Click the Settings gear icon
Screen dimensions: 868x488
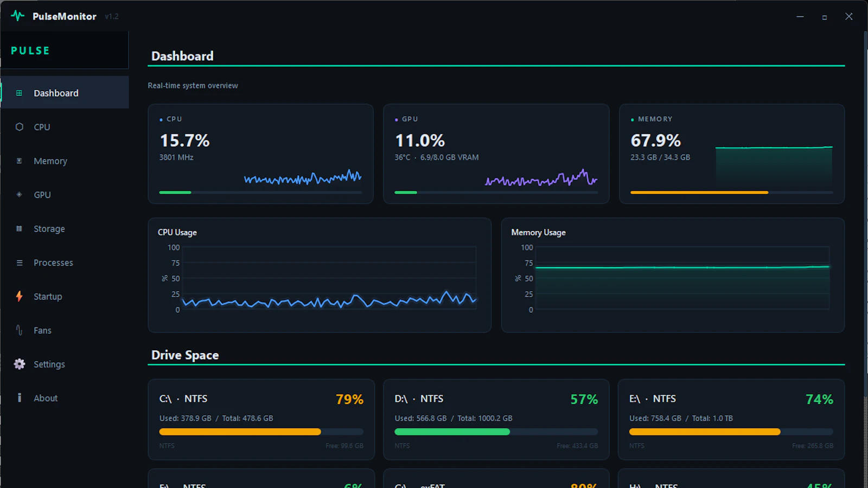pyautogui.click(x=20, y=364)
